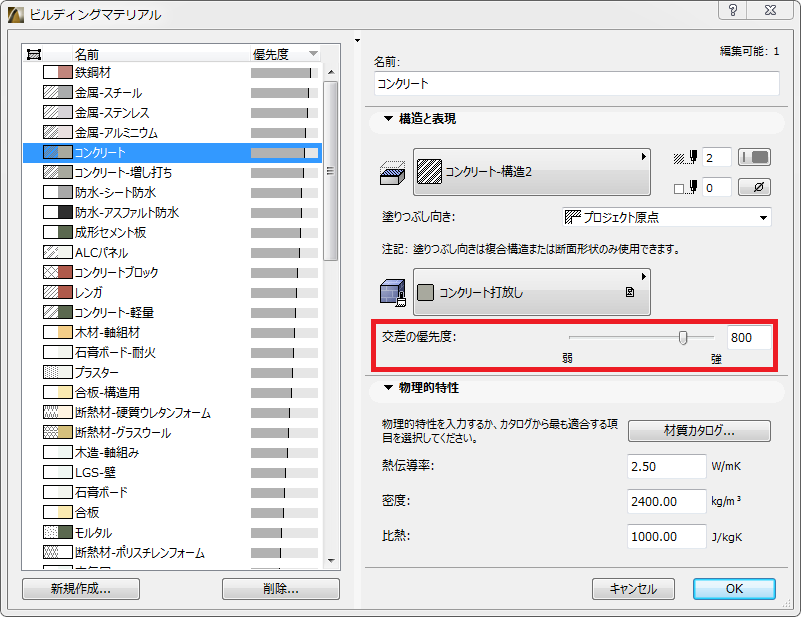
Task: Click the red swatch icon of コンクリートブロック
Action: [65, 272]
